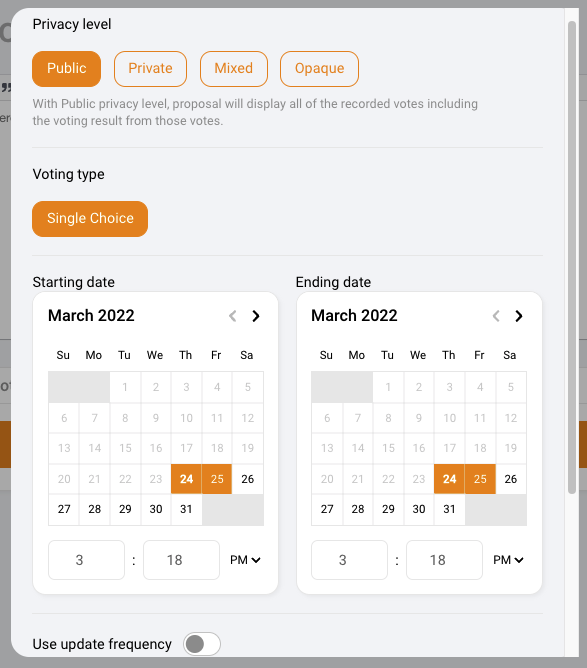Click the ending minutes field showing 18
This screenshot has width=587, height=668.
444,560
